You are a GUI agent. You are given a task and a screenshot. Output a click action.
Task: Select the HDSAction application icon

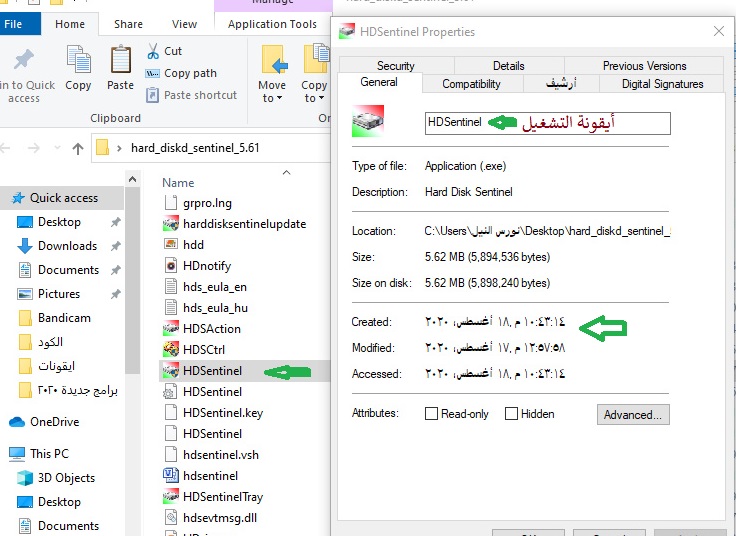pos(170,329)
